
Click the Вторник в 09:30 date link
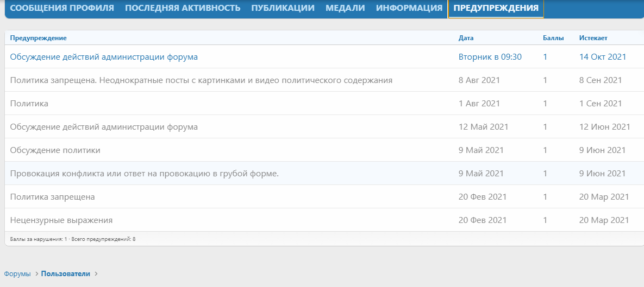click(x=490, y=57)
